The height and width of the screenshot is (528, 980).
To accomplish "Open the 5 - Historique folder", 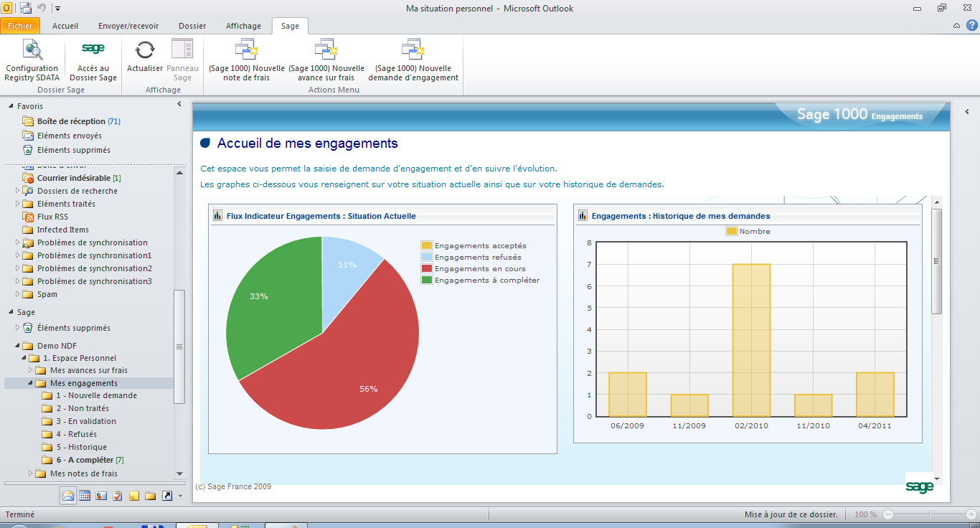I will [x=81, y=447].
